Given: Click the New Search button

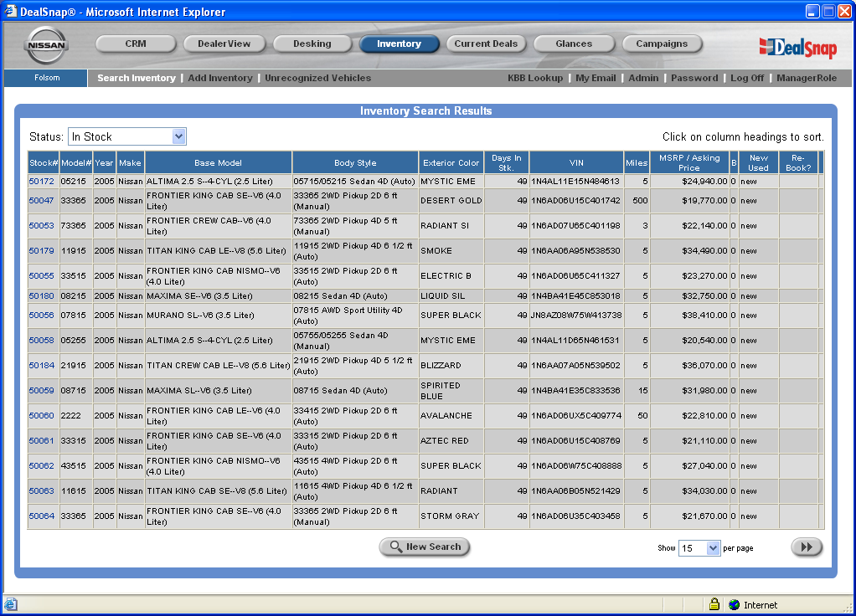Looking at the screenshot, I should (x=425, y=547).
